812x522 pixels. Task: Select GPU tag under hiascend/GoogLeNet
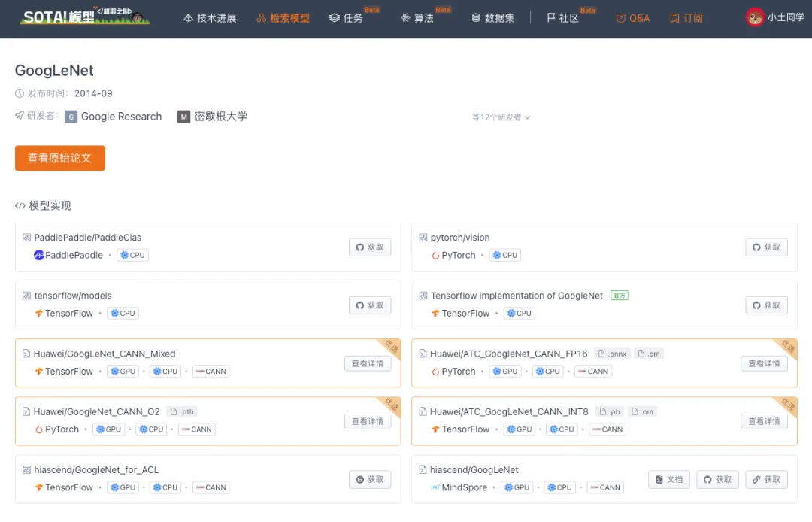click(x=517, y=487)
